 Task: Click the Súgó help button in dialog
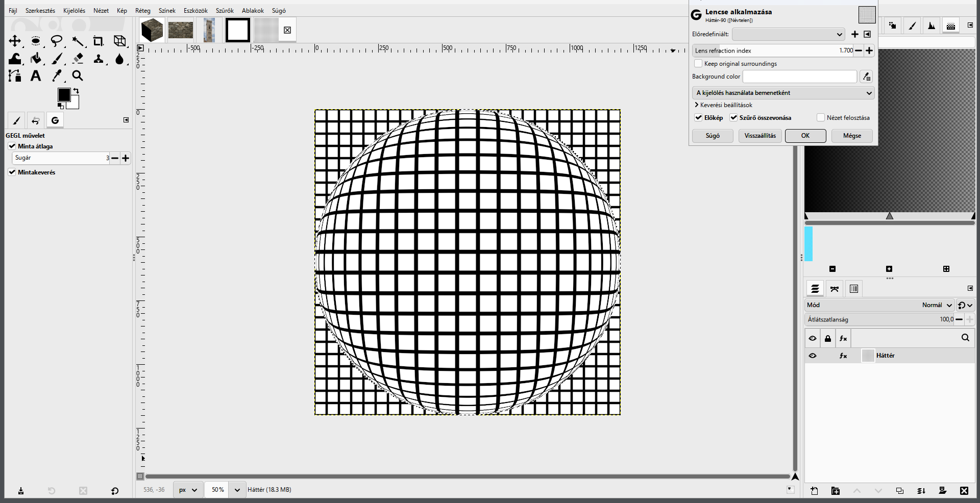point(713,136)
